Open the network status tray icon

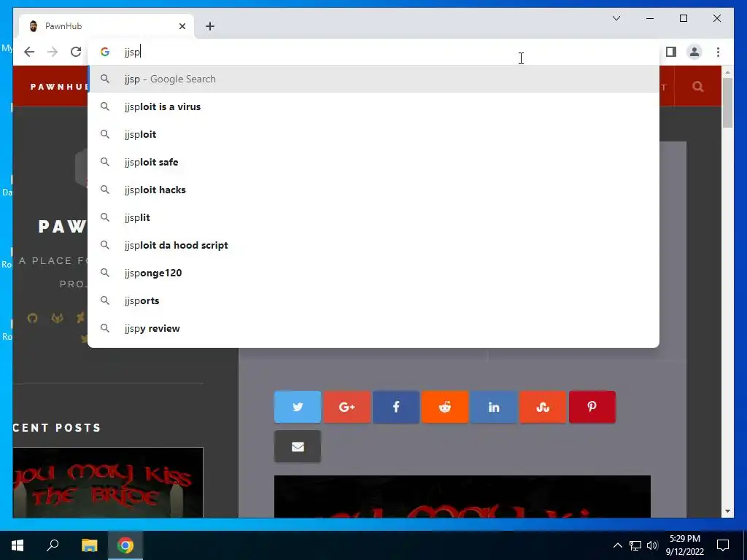tap(635, 545)
